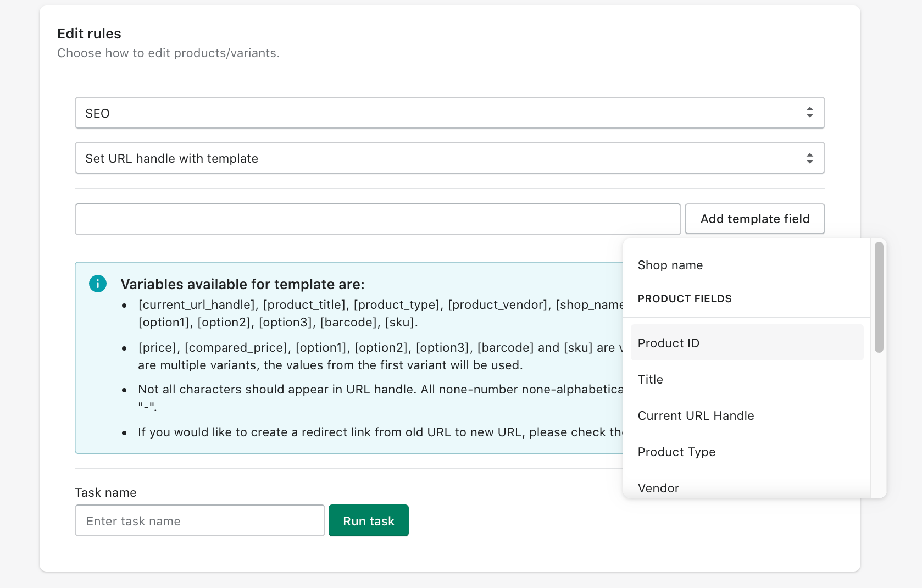922x588 pixels.
Task: Click the SEO dropdown stepper arrows
Action: click(809, 113)
